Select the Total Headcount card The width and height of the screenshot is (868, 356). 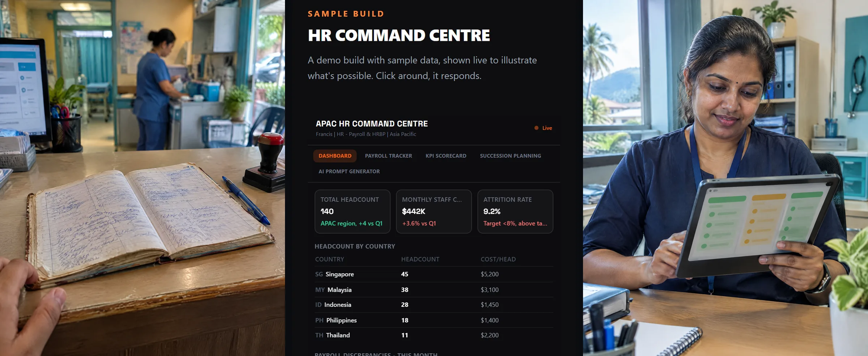(352, 211)
